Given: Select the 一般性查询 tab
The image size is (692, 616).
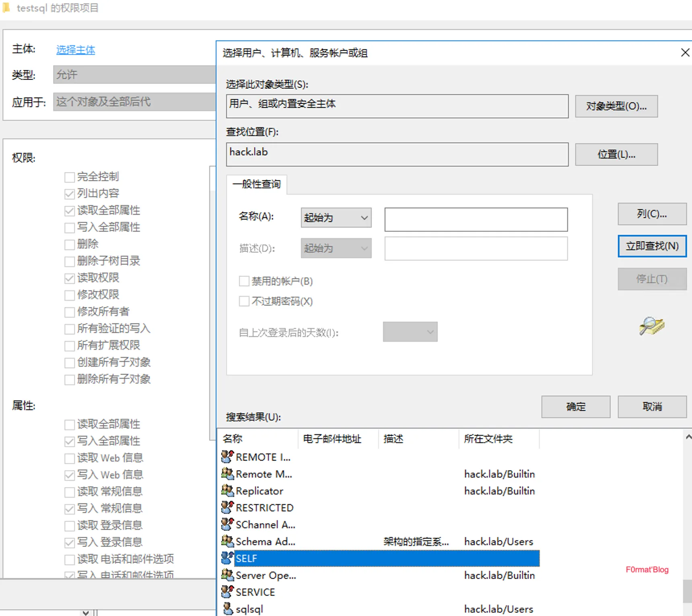Looking at the screenshot, I should pyautogui.click(x=257, y=184).
